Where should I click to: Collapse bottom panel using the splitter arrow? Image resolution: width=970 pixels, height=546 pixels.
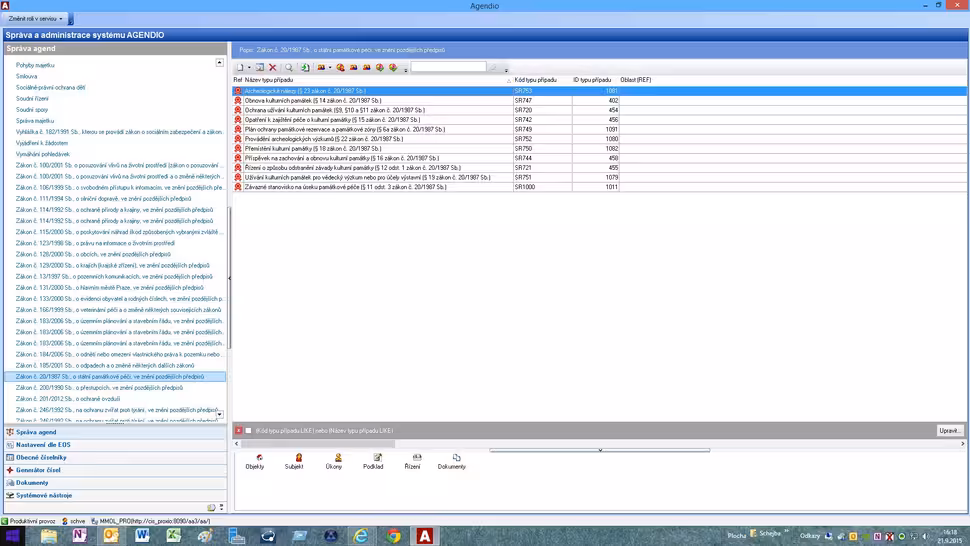600,450
